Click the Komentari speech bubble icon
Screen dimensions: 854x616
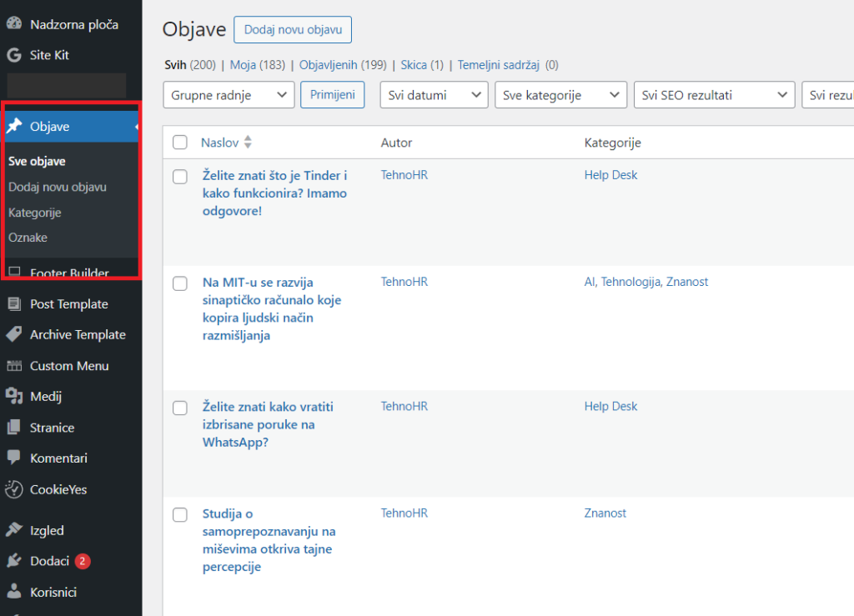[13, 458]
